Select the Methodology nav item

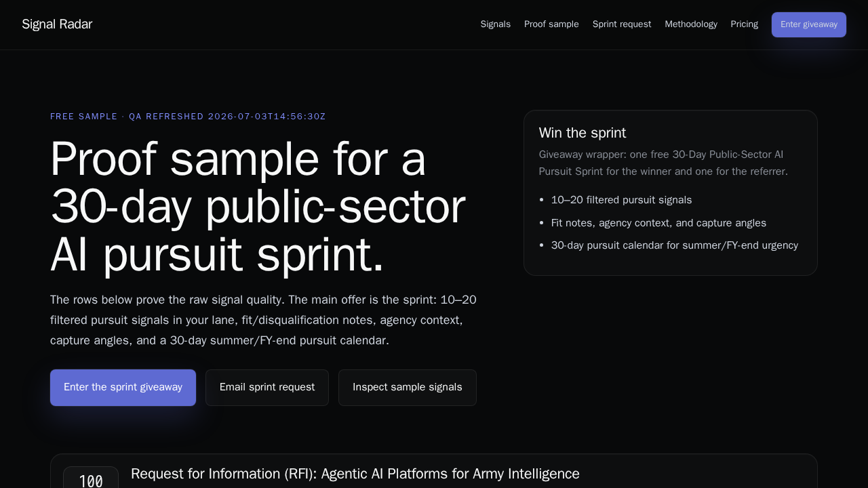(x=691, y=24)
